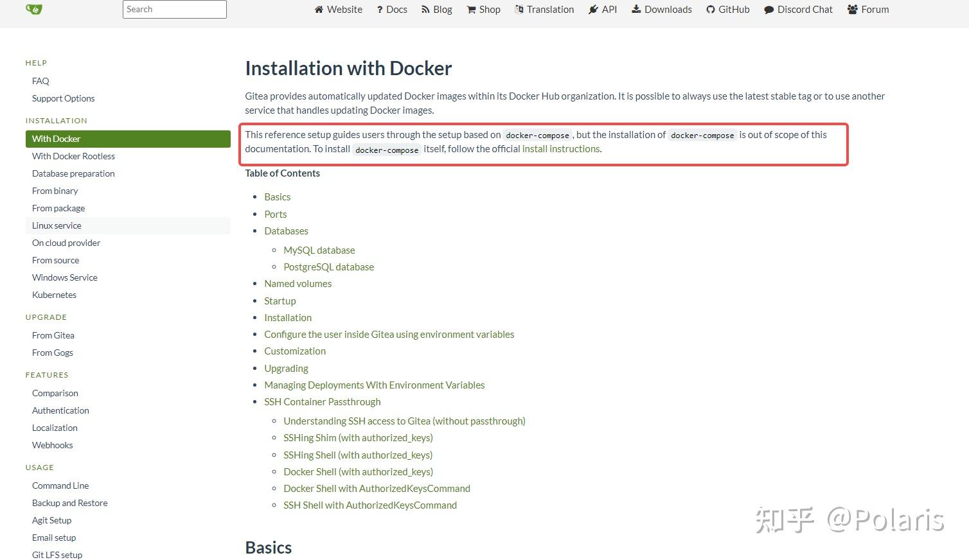Click the Downloads icon
This screenshot has width=969, height=560.
pyautogui.click(x=636, y=10)
